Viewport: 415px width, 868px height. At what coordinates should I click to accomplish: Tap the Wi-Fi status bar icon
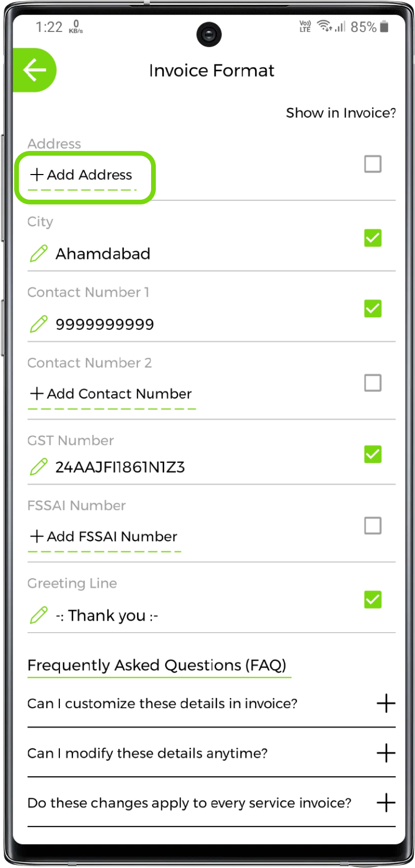point(325,26)
